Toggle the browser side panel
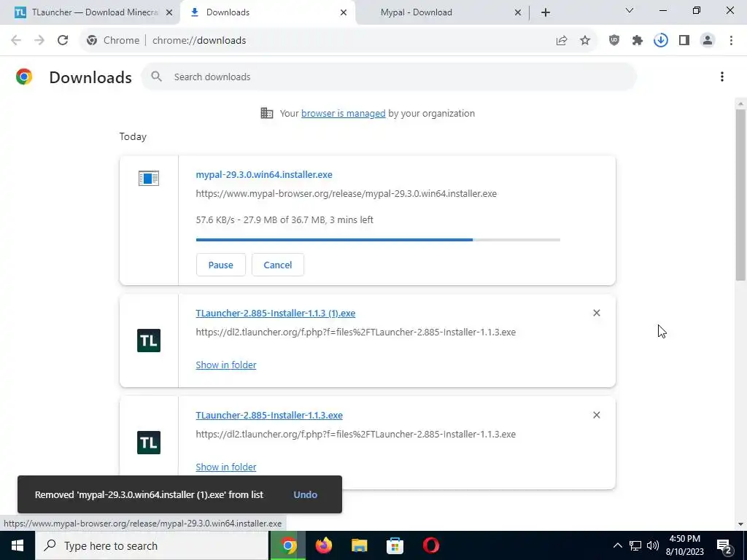 (684, 41)
